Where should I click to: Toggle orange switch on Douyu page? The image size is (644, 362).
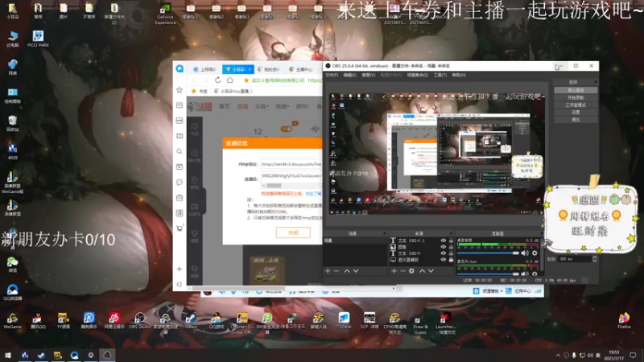tap(287, 129)
